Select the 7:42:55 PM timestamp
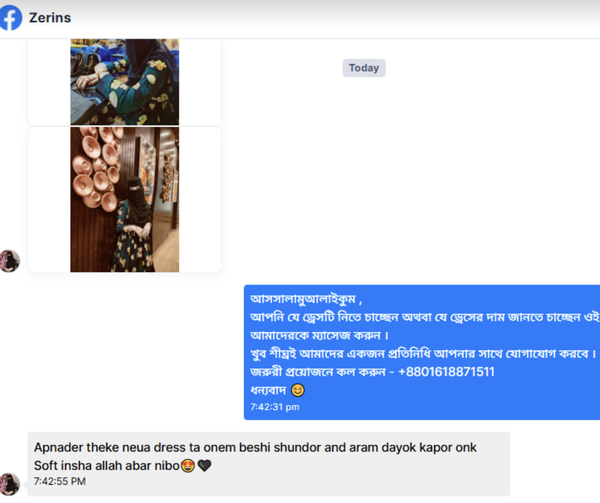 pyautogui.click(x=60, y=481)
